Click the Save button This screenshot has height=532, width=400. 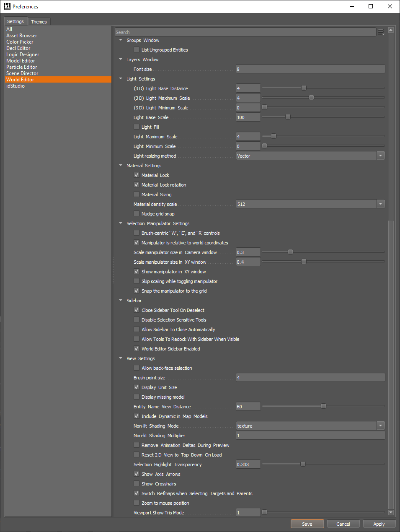coord(307,524)
